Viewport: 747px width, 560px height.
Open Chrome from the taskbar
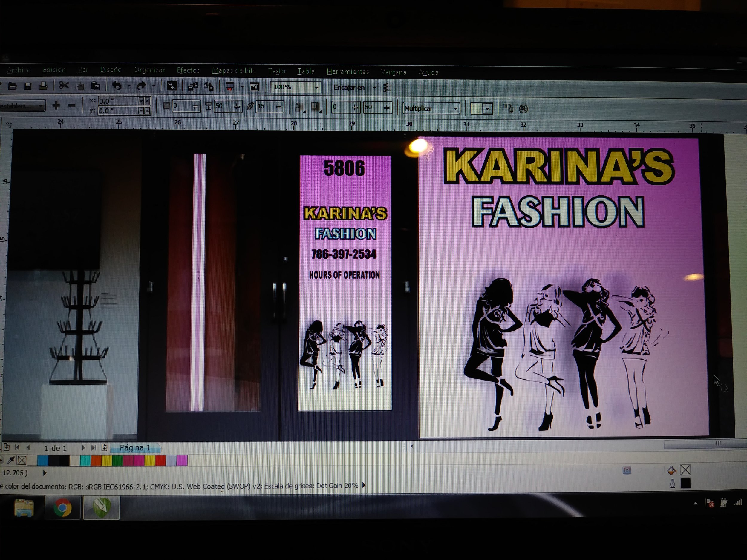click(62, 507)
